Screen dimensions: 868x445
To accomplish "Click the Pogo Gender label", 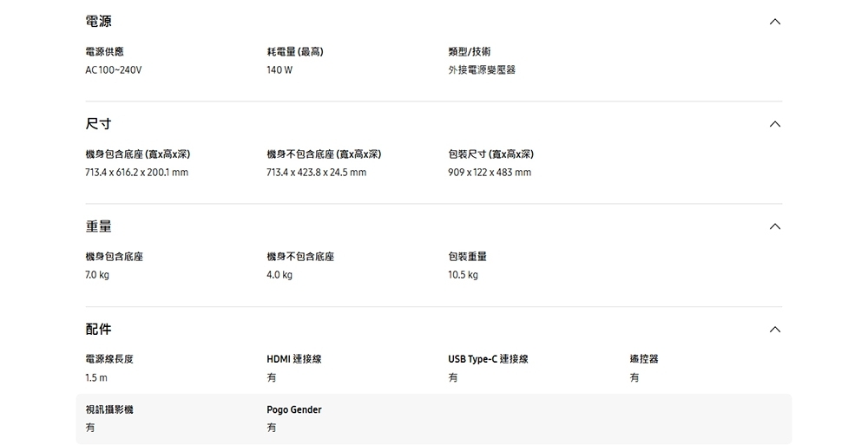I will (294, 410).
